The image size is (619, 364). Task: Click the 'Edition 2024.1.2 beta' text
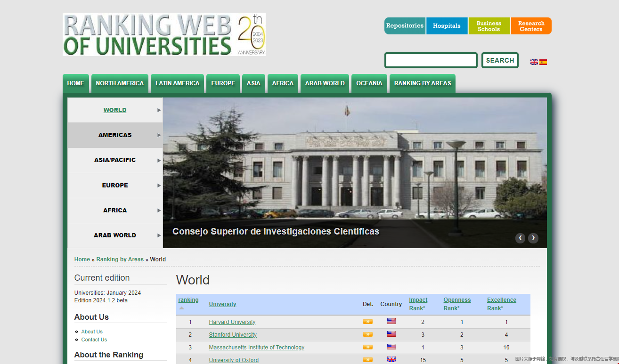[x=101, y=300]
